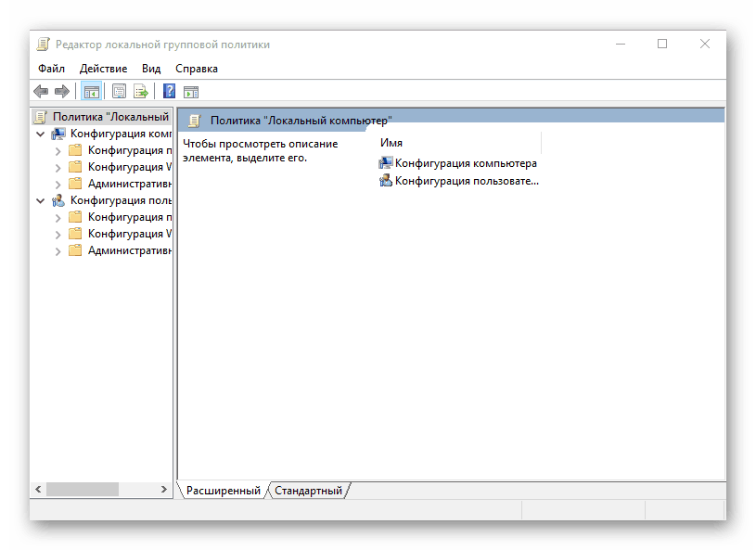The height and width of the screenshot is (550, 756).
Task: Click the Back arrow toolbar icon
Action: pos(41,91)
